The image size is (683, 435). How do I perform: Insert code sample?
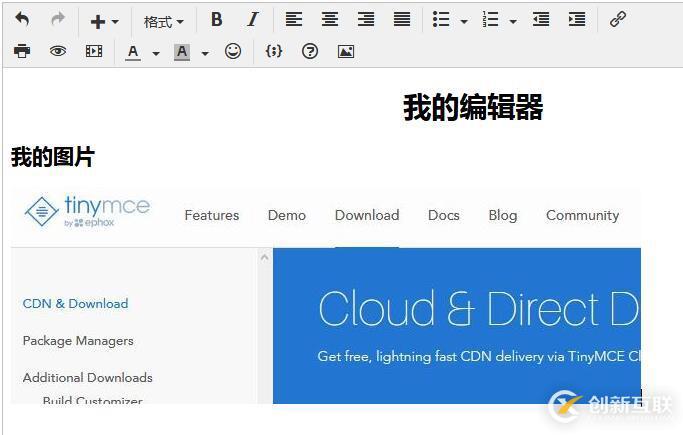click(x=274, y=51)
